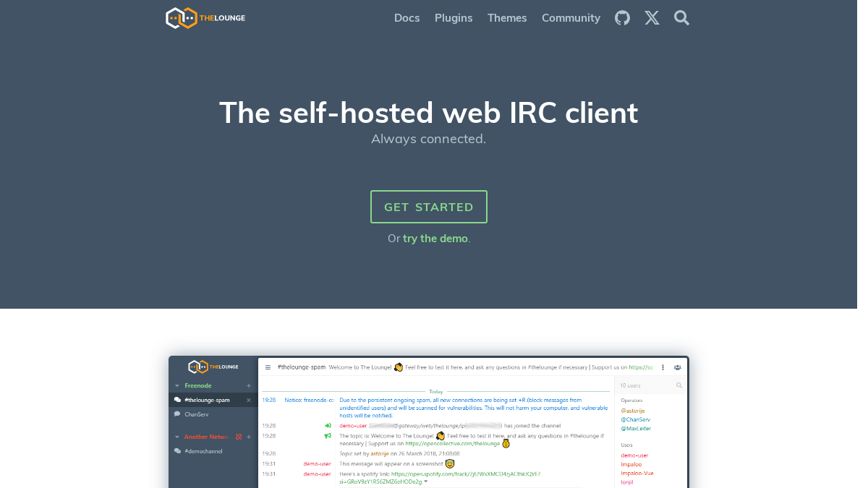Open the Community navigation item
Image resolution: width=868 pixels, height=488 pixels.
click(571, 18)
